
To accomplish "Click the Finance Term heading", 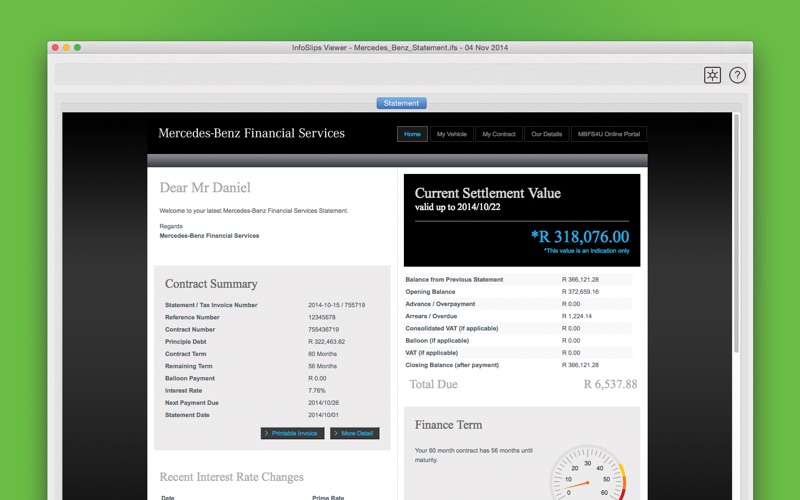I will [x=448, y=425].
